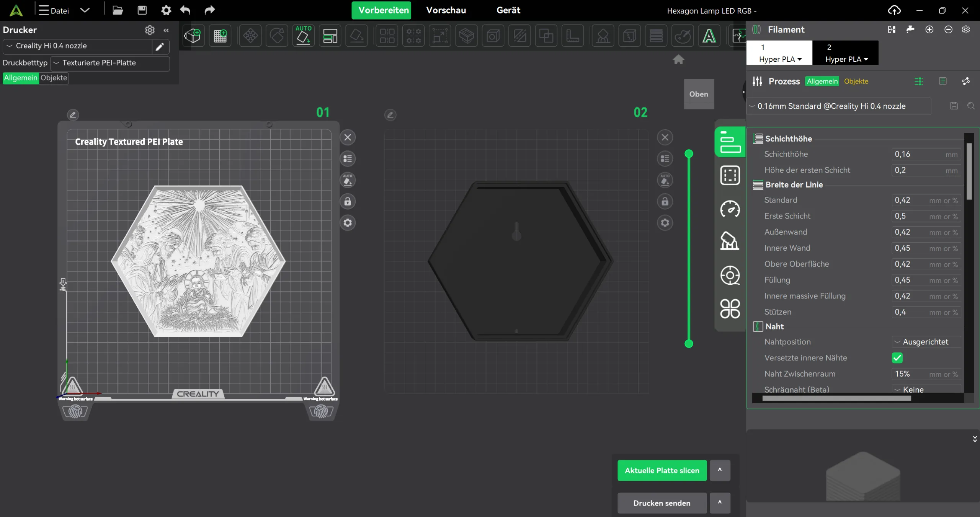The image size is (980, 517).
Task: Select the Scale tool in the toolbar
Action: pyautogui.click(x=439, y=36)
